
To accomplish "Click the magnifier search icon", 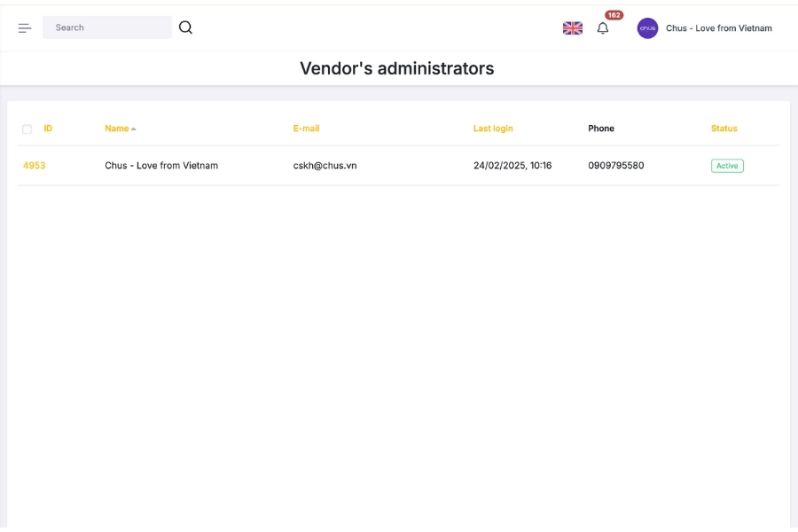I will pos(186,27).
